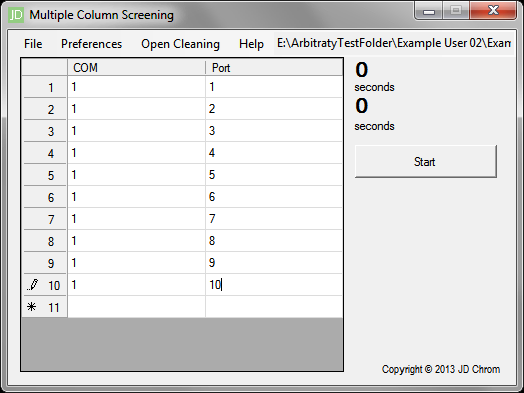
Task: Select row header 2
Action: pos(44,109)
